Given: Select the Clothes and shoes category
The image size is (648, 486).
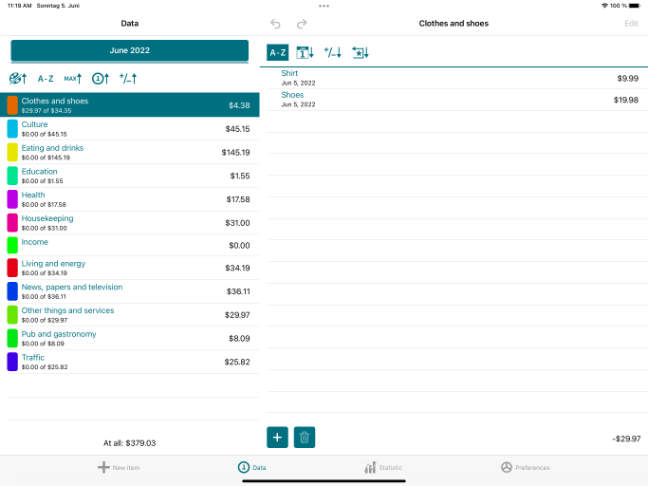Looking at the screenshot, I should 130,105.
